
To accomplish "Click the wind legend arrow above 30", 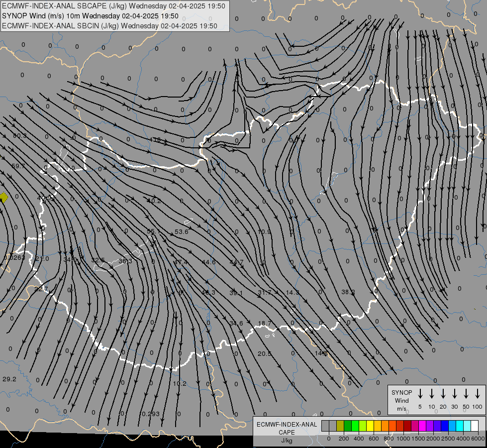I will (x=454, y=393).
